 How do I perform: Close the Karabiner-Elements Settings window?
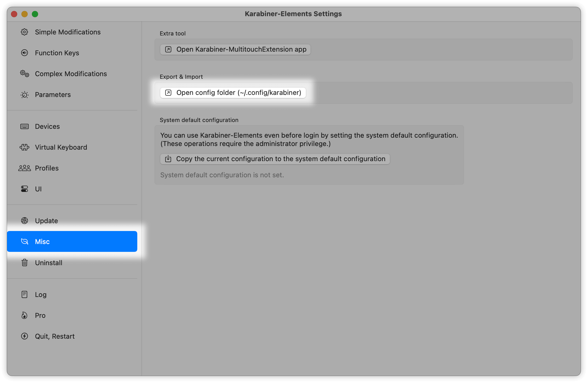[x=14, y=14]
